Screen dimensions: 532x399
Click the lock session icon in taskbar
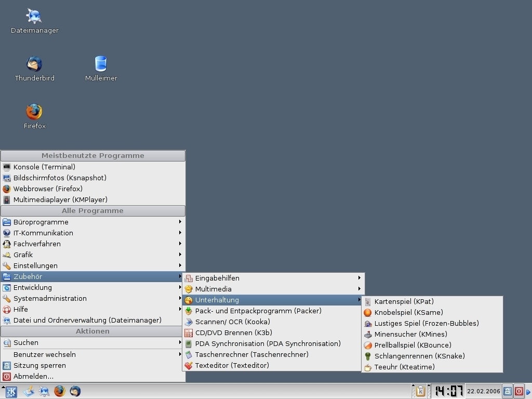pos(507,391)
